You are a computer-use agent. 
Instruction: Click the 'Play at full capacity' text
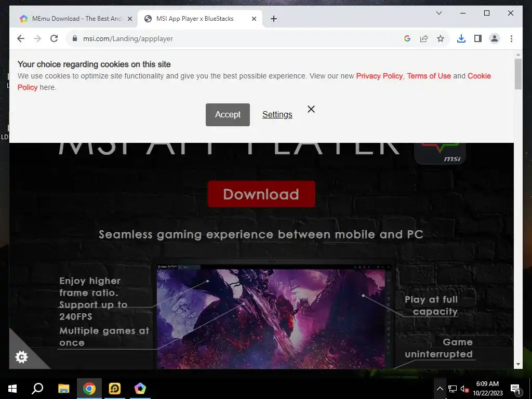click(432, 305)
